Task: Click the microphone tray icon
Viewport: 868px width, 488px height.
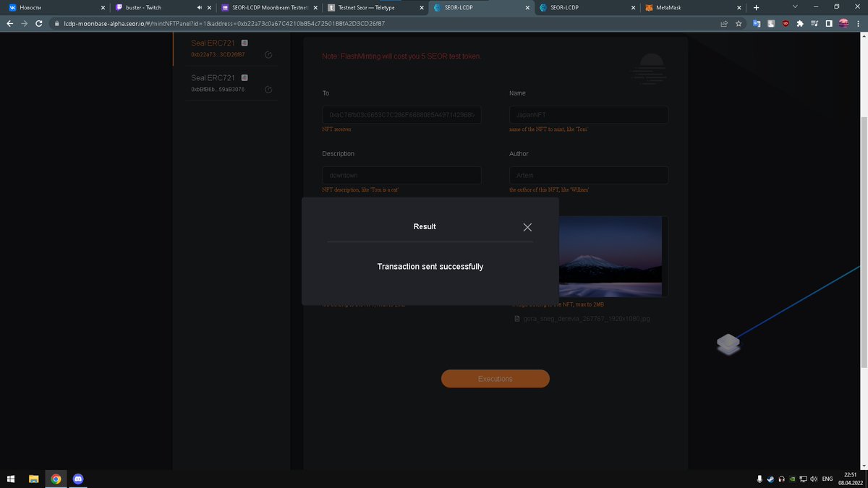Action: click(x=759, y=479)
